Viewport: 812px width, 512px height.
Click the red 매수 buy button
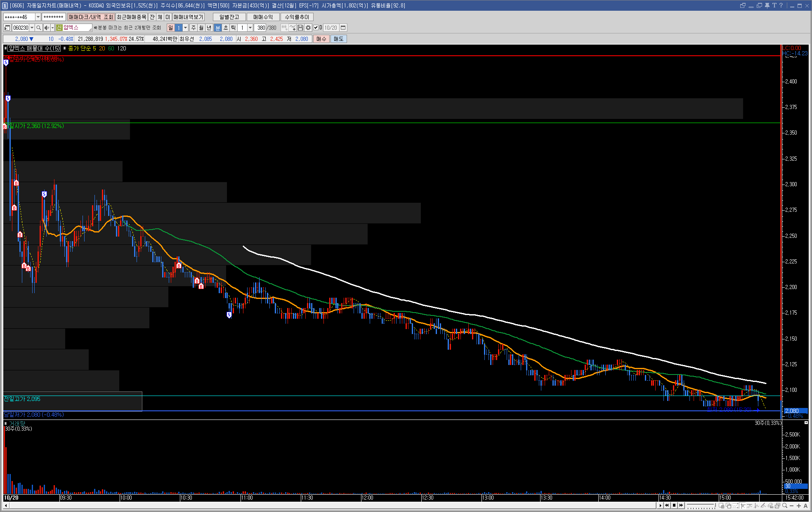click(321, 39)
